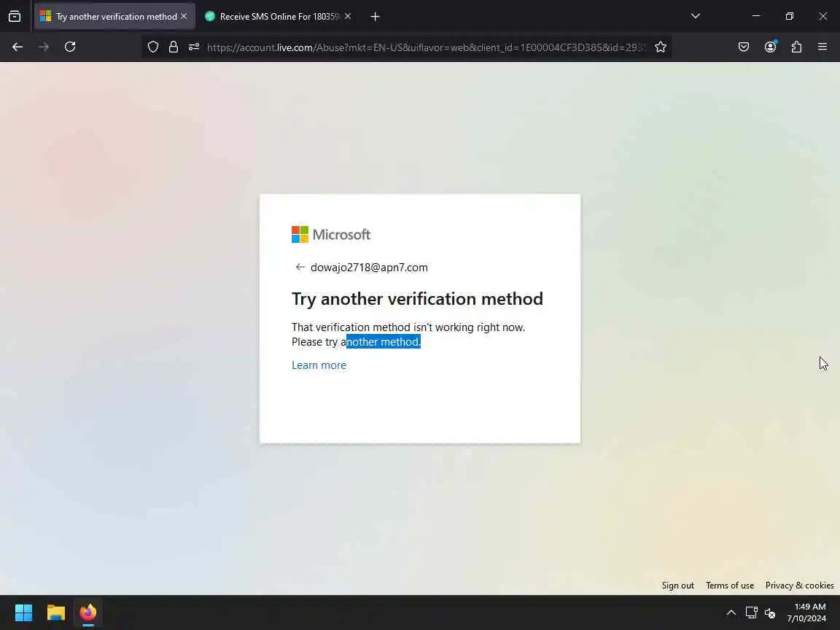Go back using arrow beside email address
The height and width of the screenshot is (630, 840).
[300, 267]
